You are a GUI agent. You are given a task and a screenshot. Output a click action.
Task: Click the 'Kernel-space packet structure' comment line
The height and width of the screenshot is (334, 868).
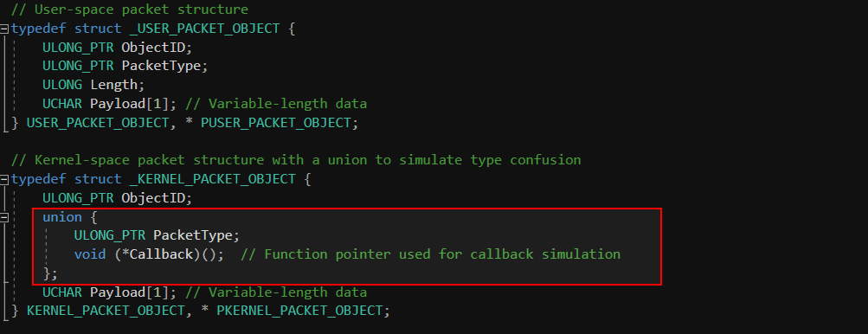pyautogui.click(x=296, y=160)
